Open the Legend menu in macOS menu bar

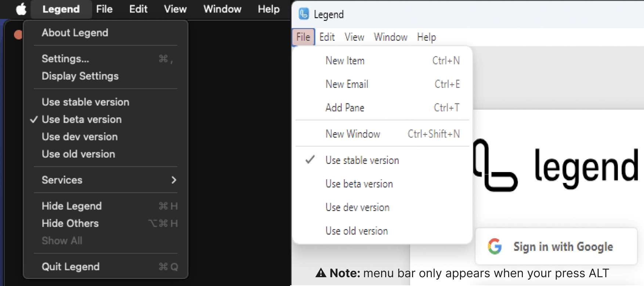point(61,9)
